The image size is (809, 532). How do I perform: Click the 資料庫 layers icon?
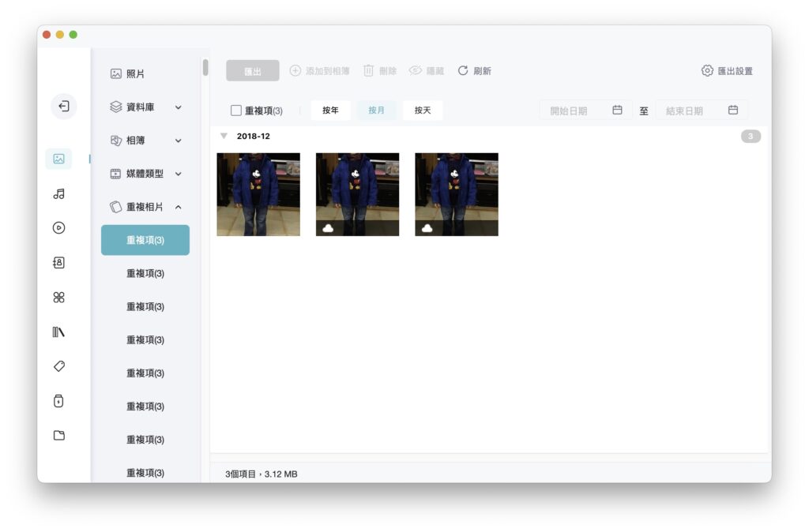pos(116,107)
